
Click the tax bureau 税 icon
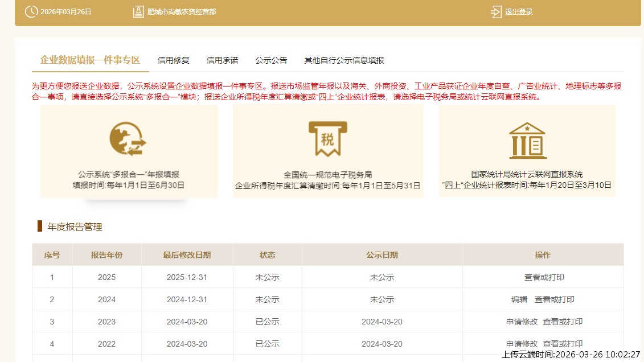[x=327, y=138]
